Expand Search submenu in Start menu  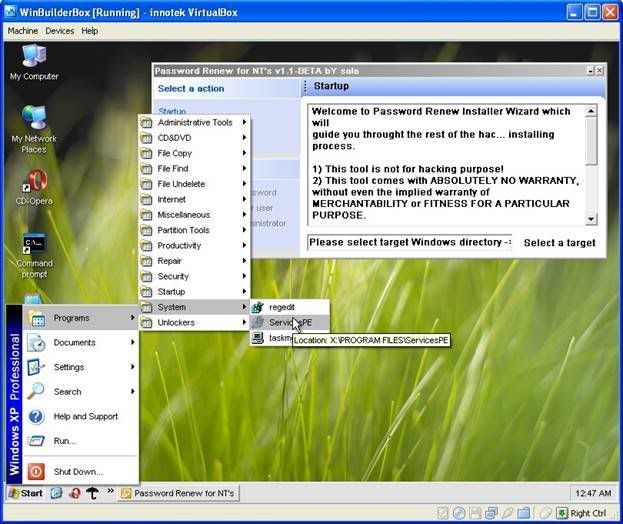[x=81, y=391]
